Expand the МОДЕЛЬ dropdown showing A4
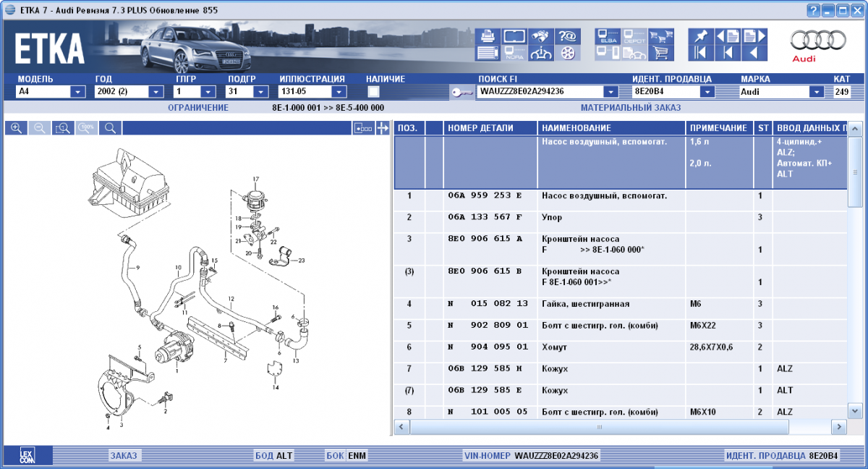868x469 pixels. point(78,92)
